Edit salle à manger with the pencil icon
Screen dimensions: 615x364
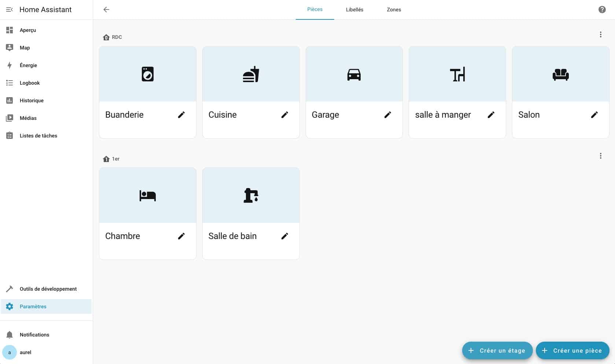[491, 115]
